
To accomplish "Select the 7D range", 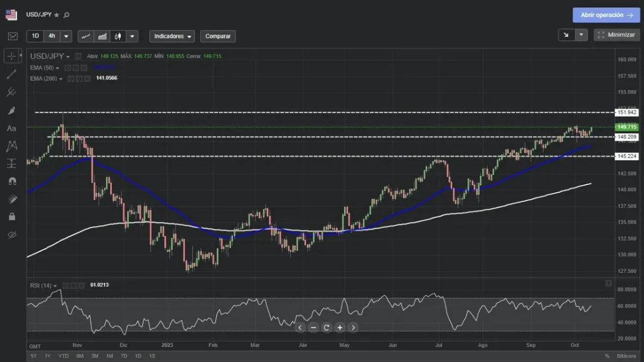I will click(123, 356).
